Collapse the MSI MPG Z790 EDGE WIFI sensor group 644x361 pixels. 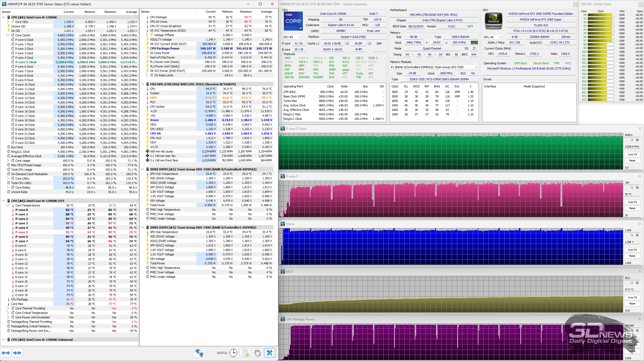click(x=143, y=84)
